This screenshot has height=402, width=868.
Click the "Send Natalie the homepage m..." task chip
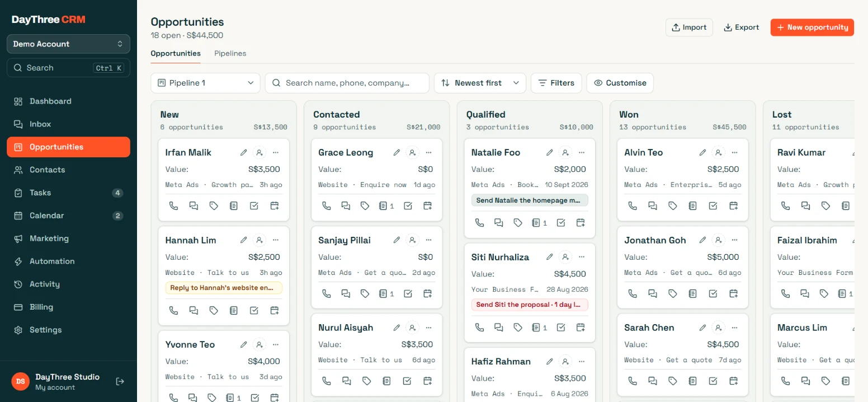(530, 200)
